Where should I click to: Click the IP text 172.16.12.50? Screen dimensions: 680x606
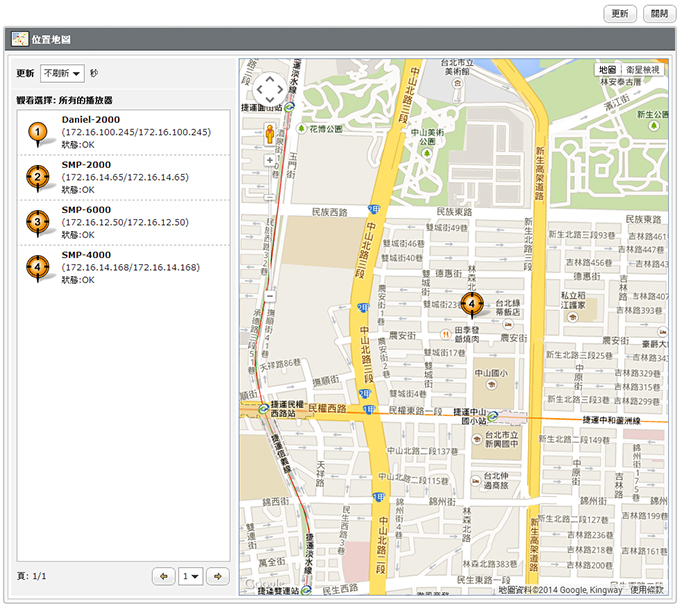pos(125,223)
